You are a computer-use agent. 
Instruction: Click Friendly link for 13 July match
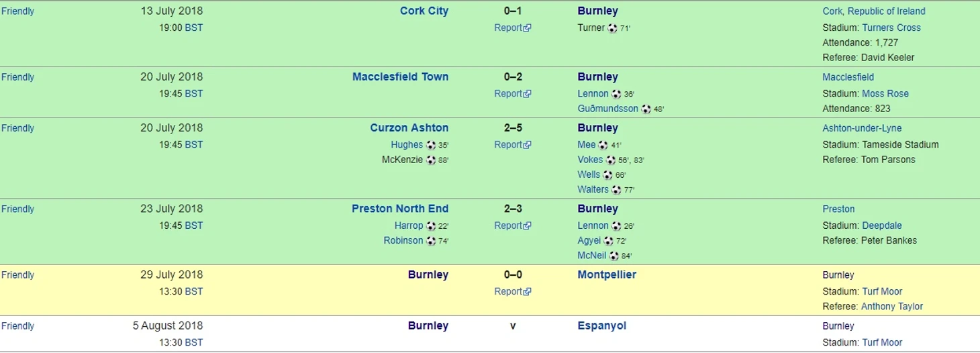tap(17, 11)
